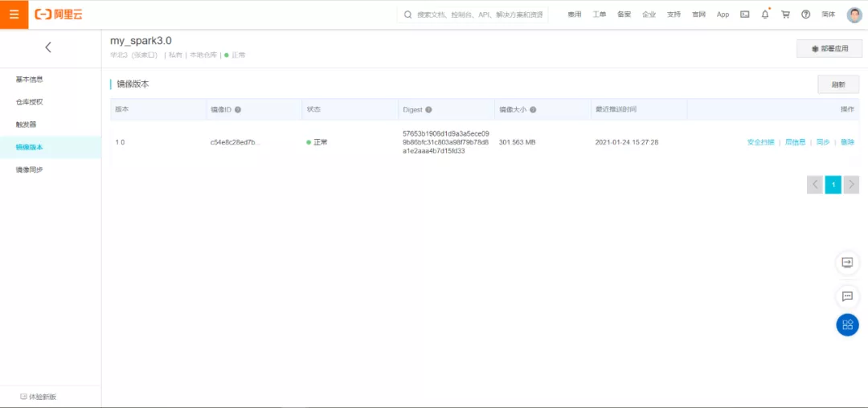868x408 pixels.
Task: Open the user avatar menu
Action: (854, 15)
